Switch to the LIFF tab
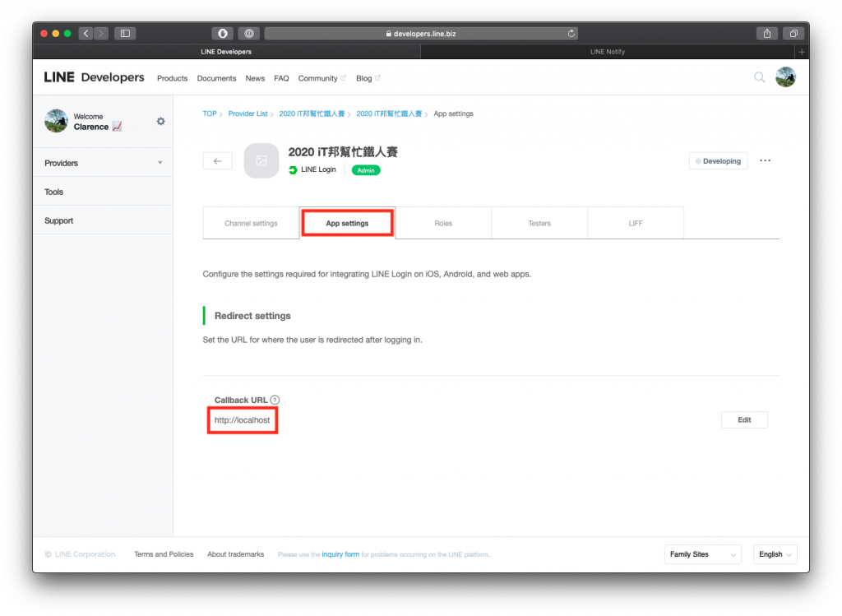842x616 pixels. pos(636,224)
